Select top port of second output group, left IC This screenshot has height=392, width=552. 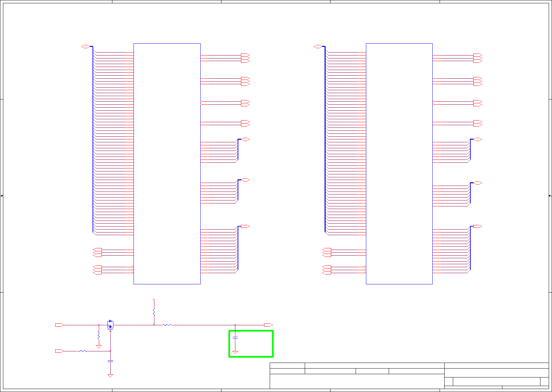[246, 79]
